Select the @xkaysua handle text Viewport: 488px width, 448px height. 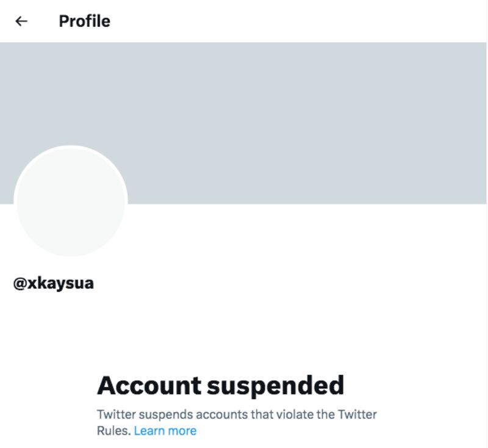(x=53, y=283)
